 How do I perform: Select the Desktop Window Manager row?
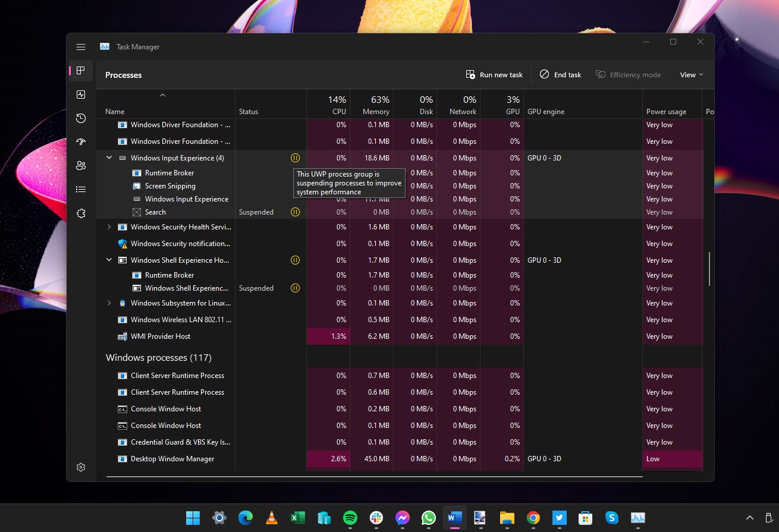[x=399, y=459]
